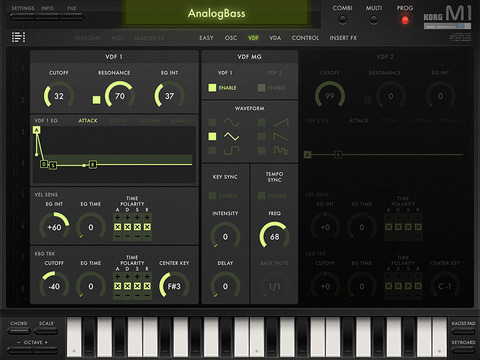The height and width of the screenshot is (360, 480).
Task: Raise the OCTAVE with plus button
Action: point(45,350)
